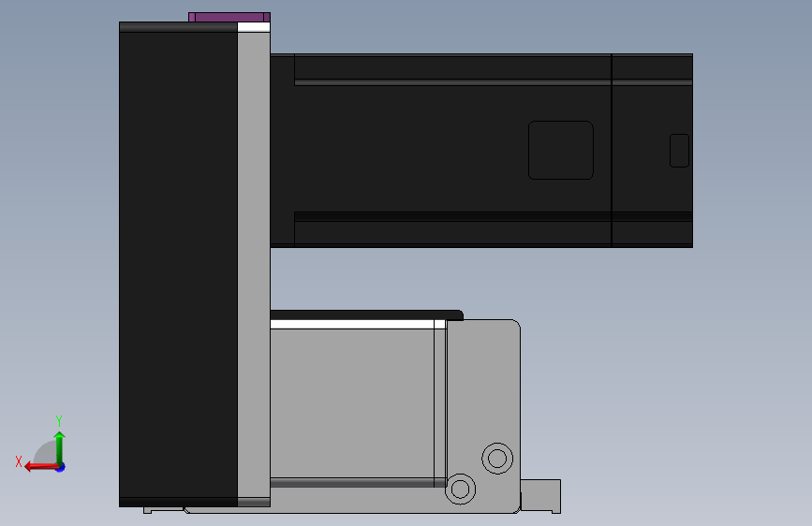Screen dimensions: 812x526
Task: Select the grey vertical plate beside the black block
Action: (254, 264)
